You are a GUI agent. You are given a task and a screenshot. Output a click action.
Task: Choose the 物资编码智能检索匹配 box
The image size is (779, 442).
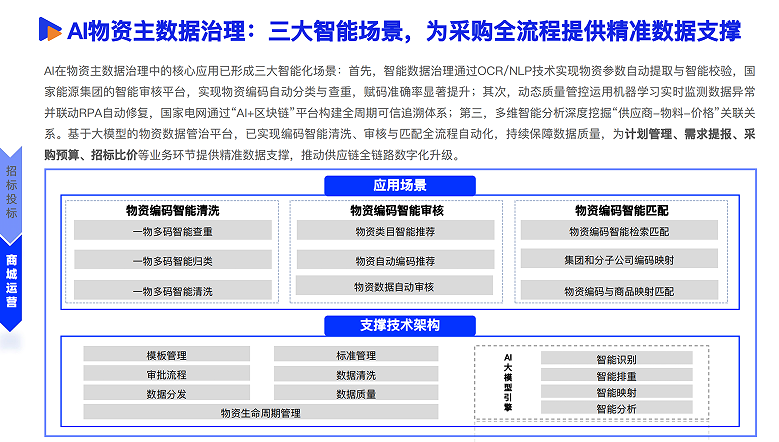pos(619,231)
